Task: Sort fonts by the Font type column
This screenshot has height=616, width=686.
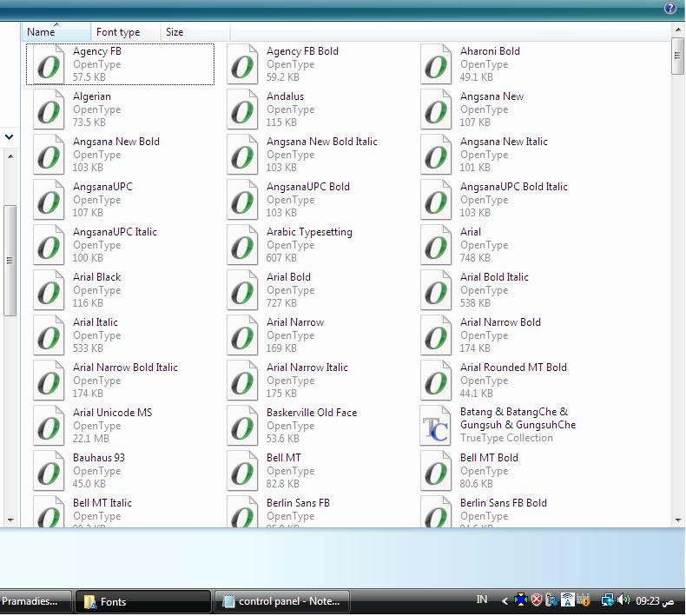Action: [126, 32]
